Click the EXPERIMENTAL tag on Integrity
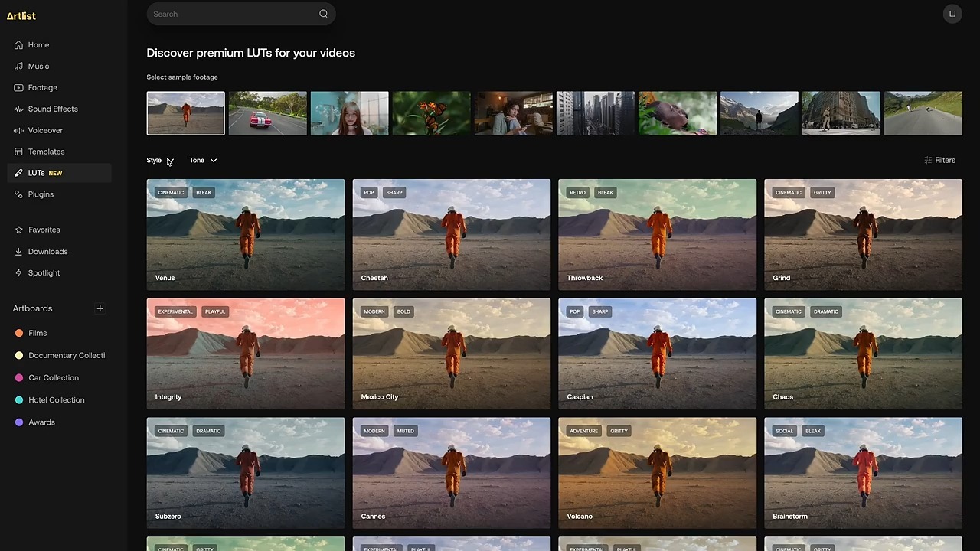Viewport: 980px width, 551px height. [x=175, y=311]
